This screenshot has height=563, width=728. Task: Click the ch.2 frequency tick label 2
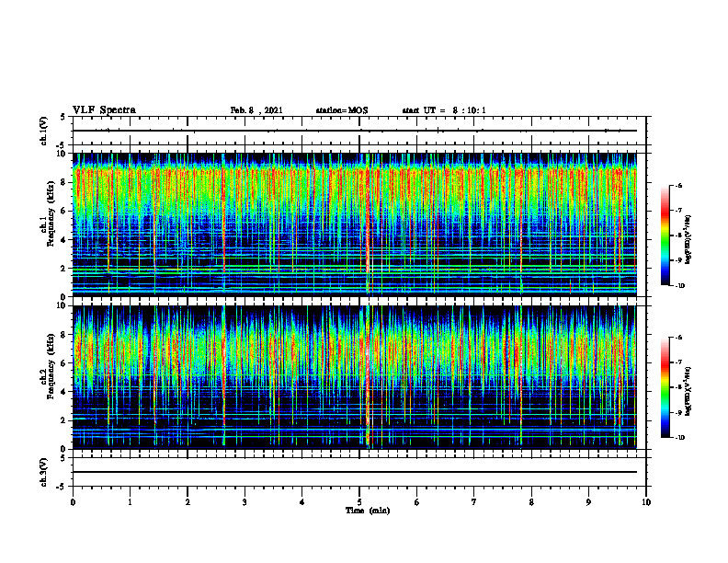(x=63, y=420)
